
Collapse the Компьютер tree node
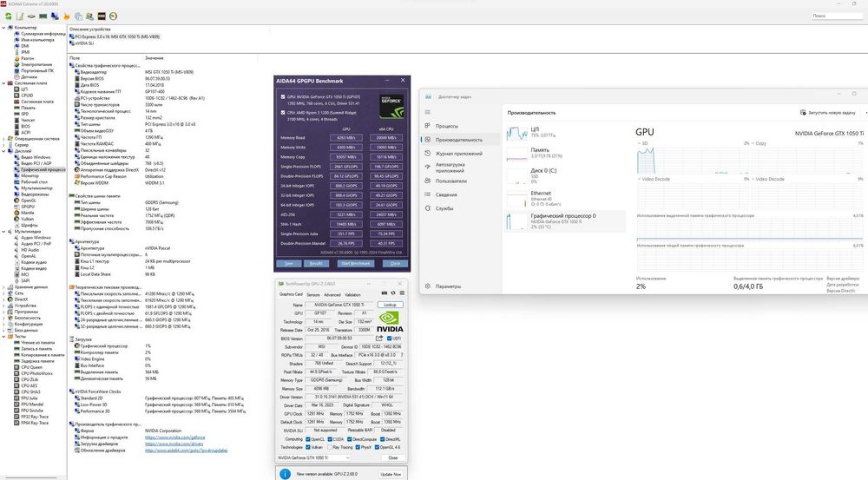coord(3,28)
